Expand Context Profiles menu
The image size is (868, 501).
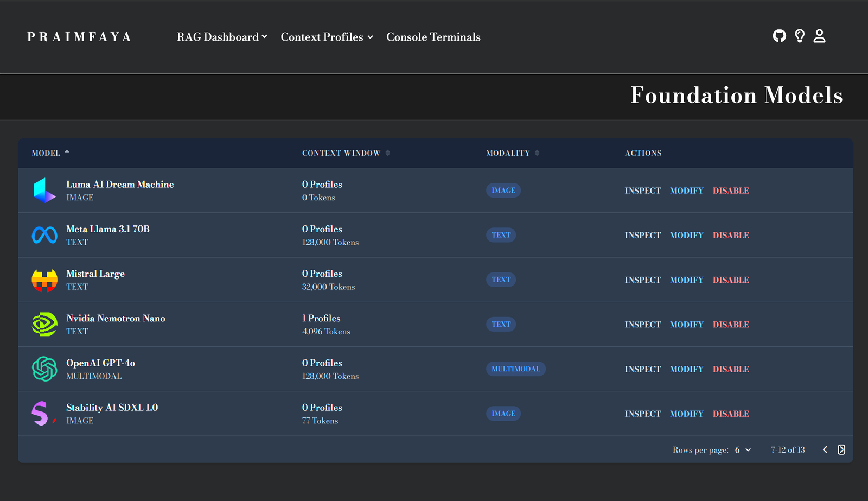pyautogui.click(x=327, y=37)
